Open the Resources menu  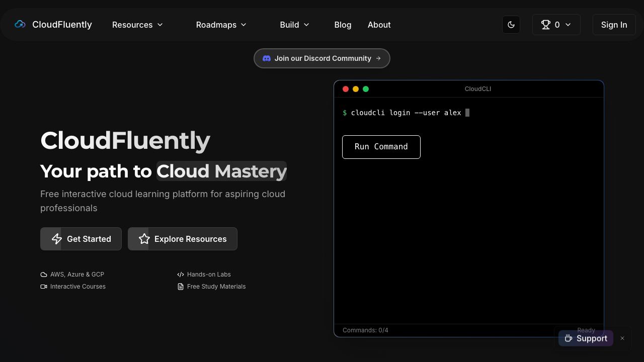[137, 25]
